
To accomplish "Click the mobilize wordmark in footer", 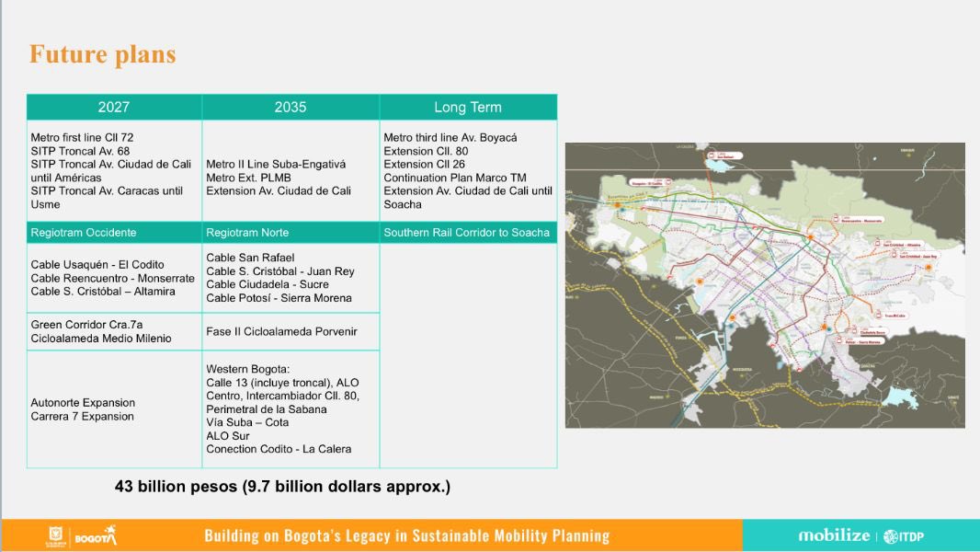I will point(834,535).
